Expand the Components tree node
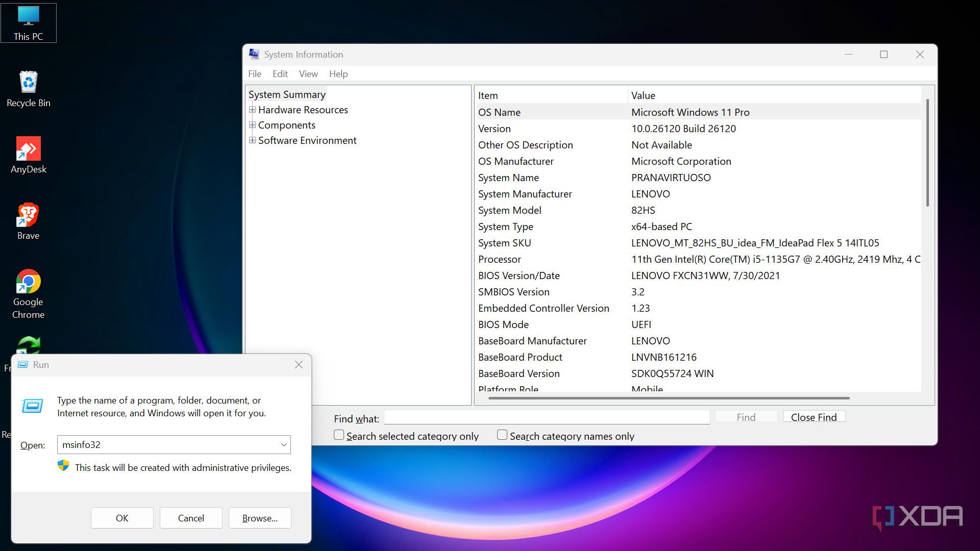The image size is (980, 551). pyautogui.click(x=252, y=125)
